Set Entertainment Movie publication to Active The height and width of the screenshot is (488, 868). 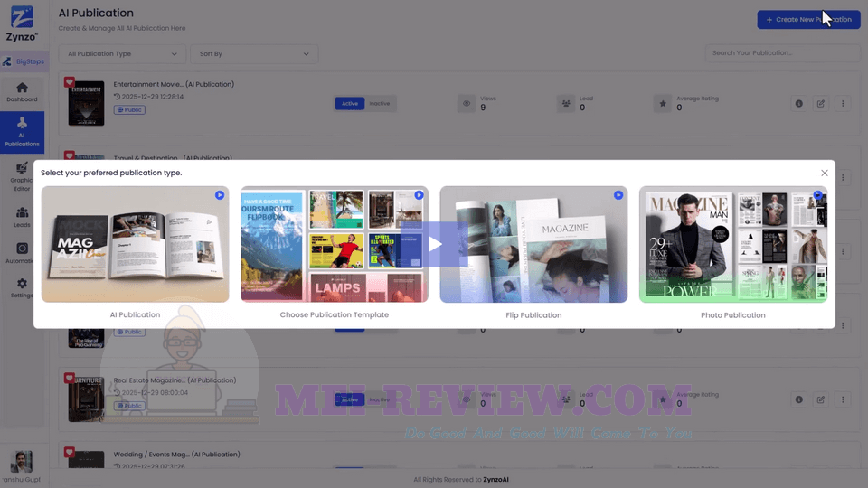pos(349,103)
